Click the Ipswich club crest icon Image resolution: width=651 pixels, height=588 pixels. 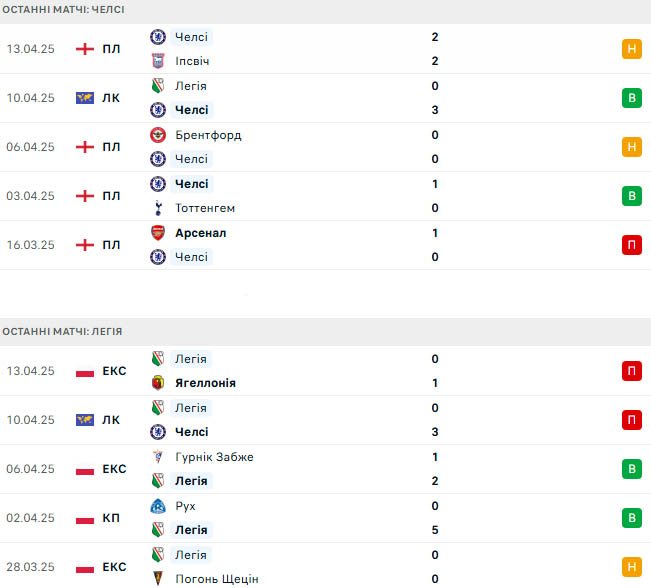[158, 61]
